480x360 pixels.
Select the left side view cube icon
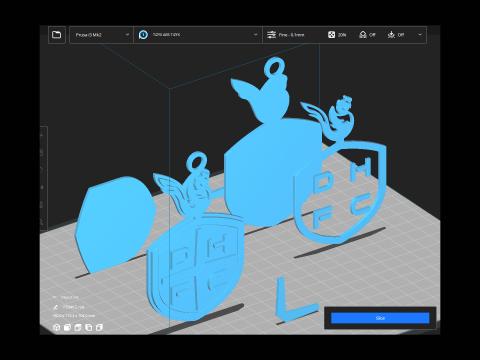pos(89,327)
